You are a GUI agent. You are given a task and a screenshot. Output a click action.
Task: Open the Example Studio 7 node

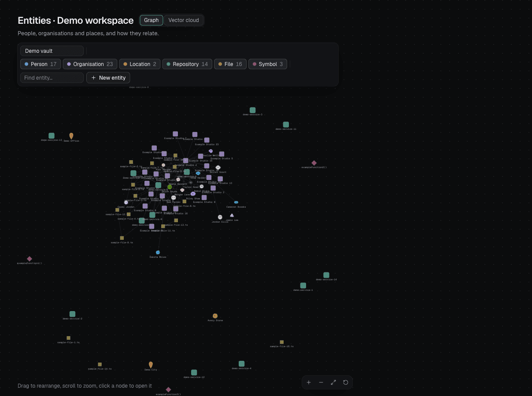pyautogui.click(x=175, y=134)
